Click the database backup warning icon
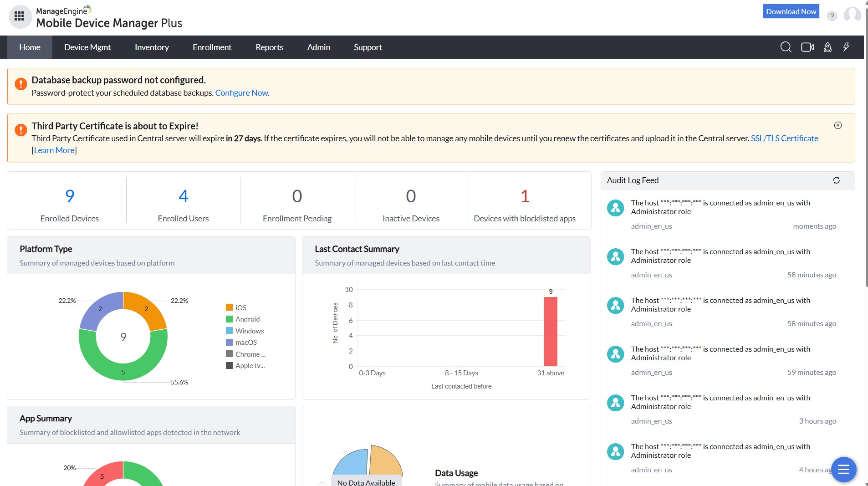 (x=20, y=84)
